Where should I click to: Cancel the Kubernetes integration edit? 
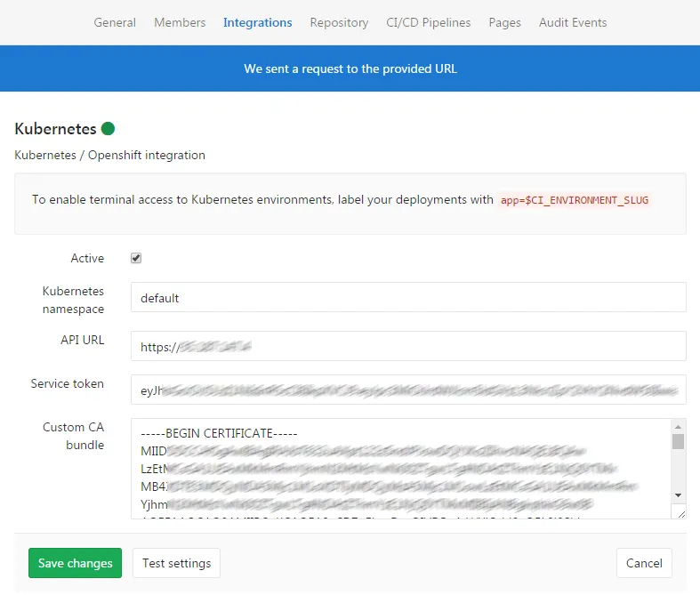(644, 563)
